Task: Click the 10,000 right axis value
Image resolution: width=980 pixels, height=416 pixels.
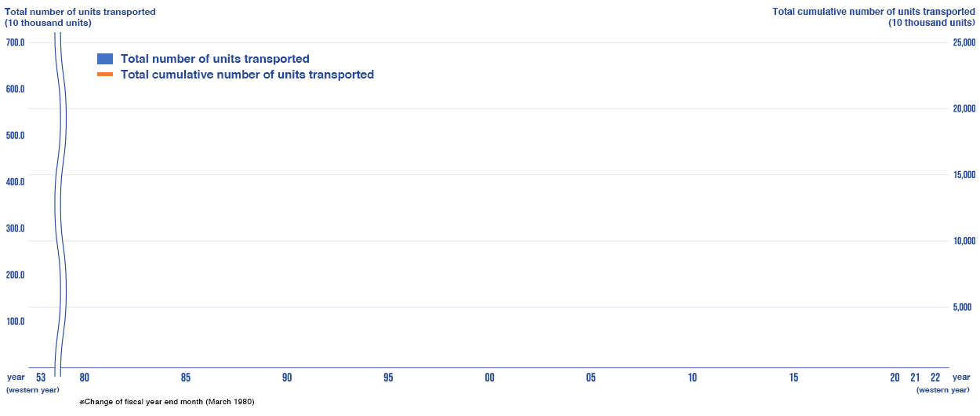Action: [x=964, y=241]
